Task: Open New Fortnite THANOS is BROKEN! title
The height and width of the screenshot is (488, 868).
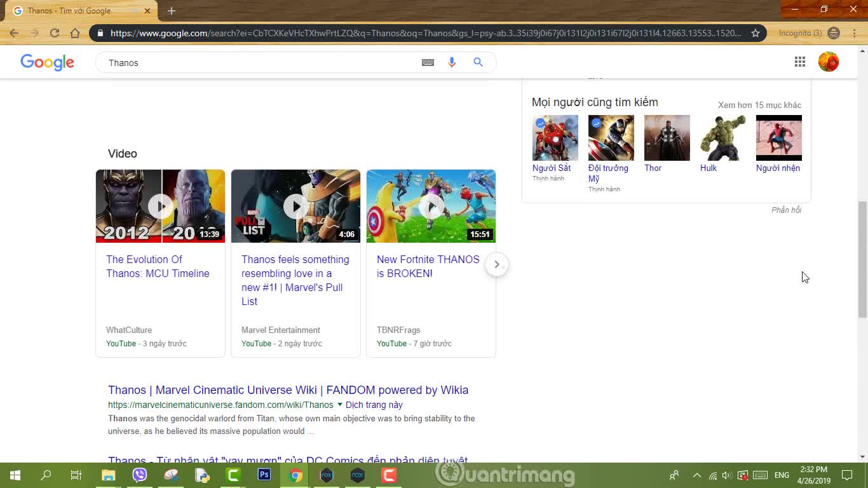Action: [428, 266]
